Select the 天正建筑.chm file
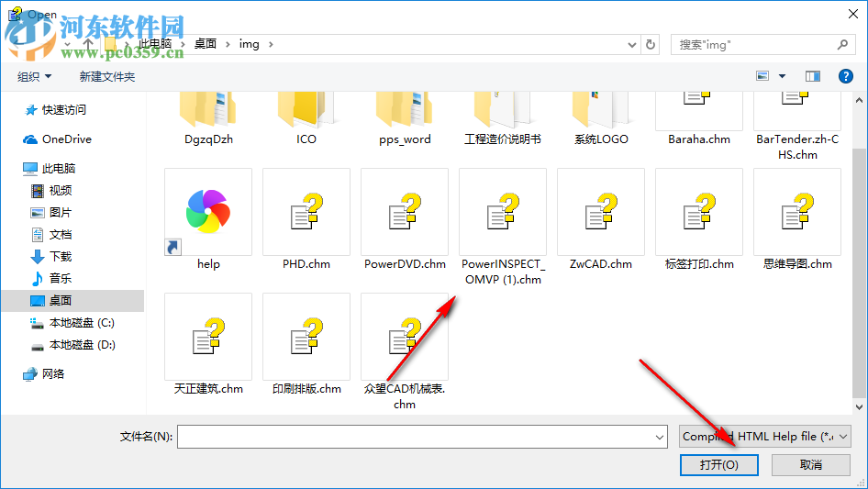The height and width of the screenshot is (489, 868). click(208, 344)
